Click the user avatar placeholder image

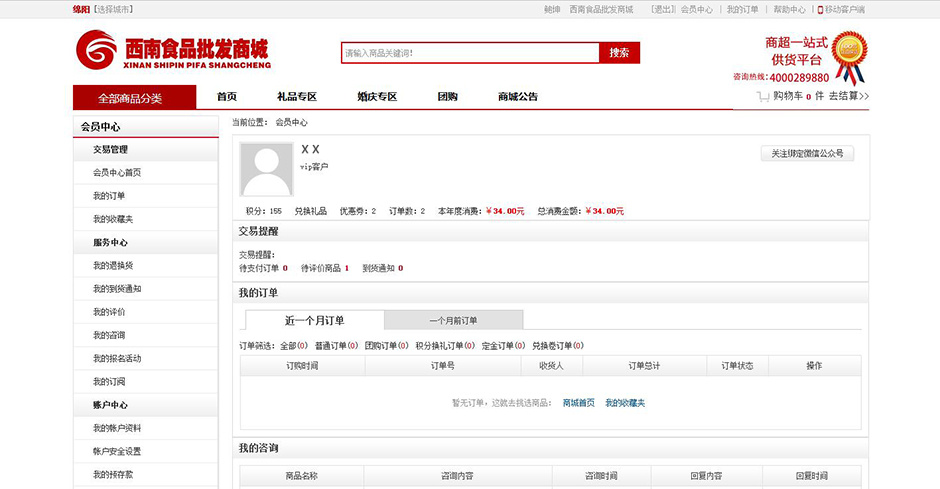point(266,171)
